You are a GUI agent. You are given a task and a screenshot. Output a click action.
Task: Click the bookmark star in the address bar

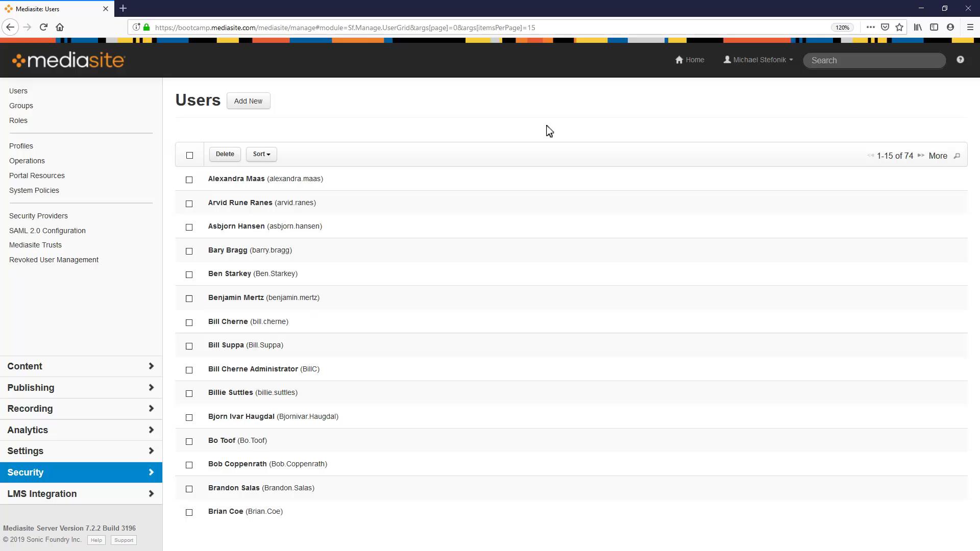coord(900,27)
